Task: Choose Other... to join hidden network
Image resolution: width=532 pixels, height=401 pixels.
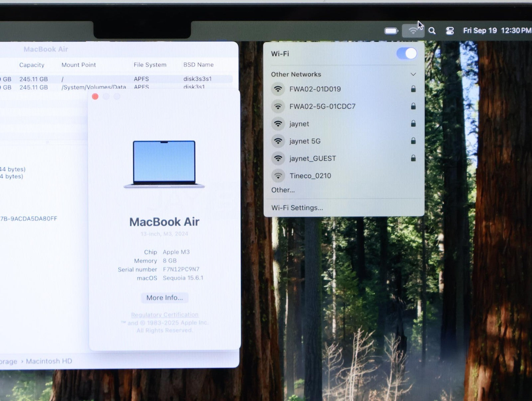Action: (x=283, y=190)
